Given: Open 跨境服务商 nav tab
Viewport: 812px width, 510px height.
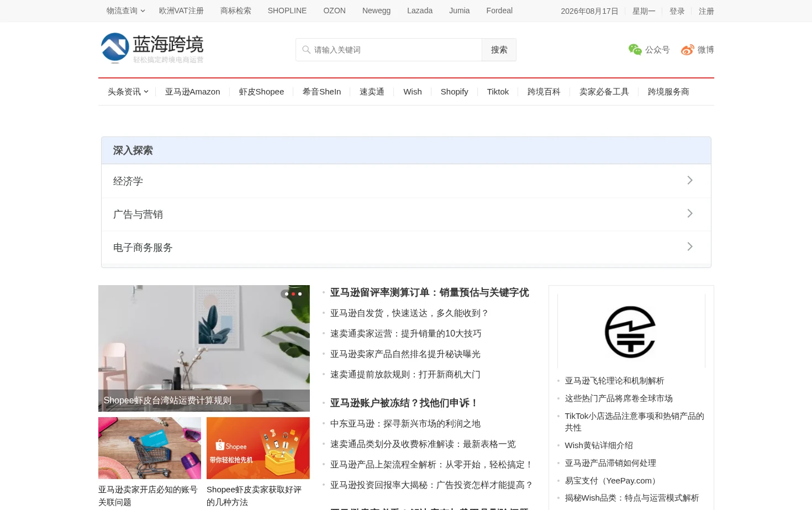Looking at the screenshot, I should tap(668, 92).
